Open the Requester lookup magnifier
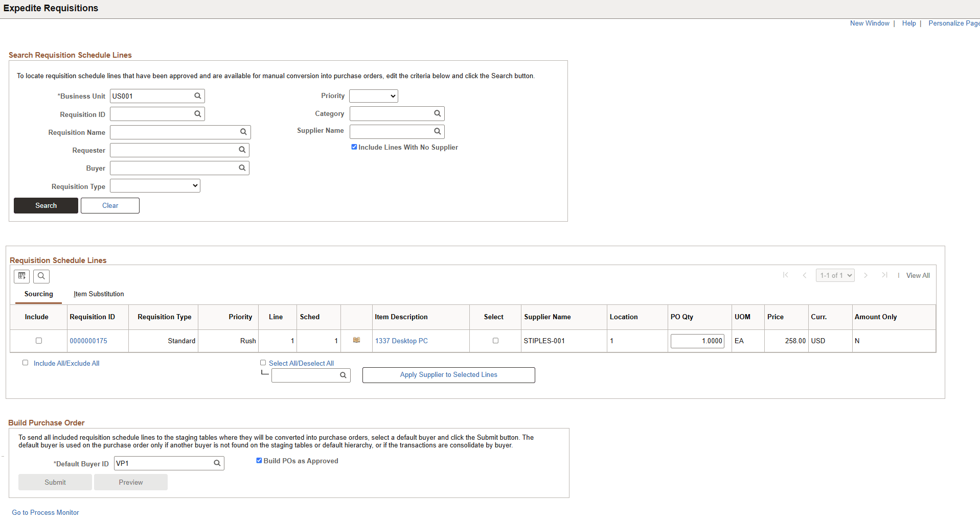Screen dimensions: 980x523 click(x=242, y=150)
